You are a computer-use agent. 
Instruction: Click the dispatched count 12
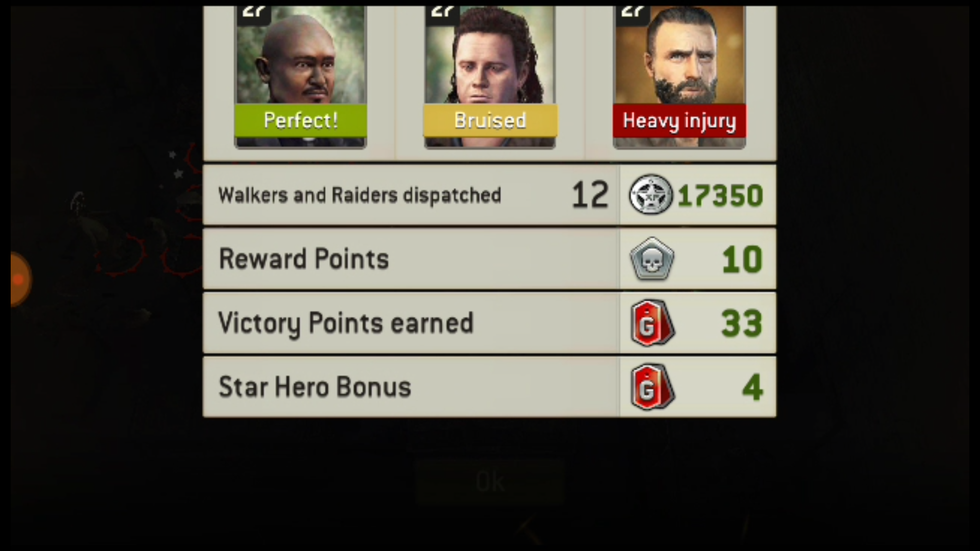590,195
